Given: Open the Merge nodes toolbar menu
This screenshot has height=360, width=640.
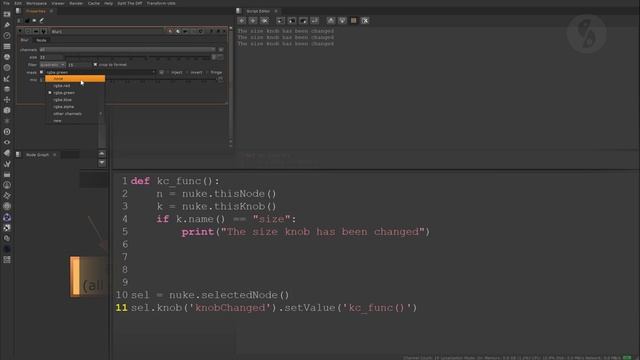Looking at the screenshot, I should tap(7, 89).
